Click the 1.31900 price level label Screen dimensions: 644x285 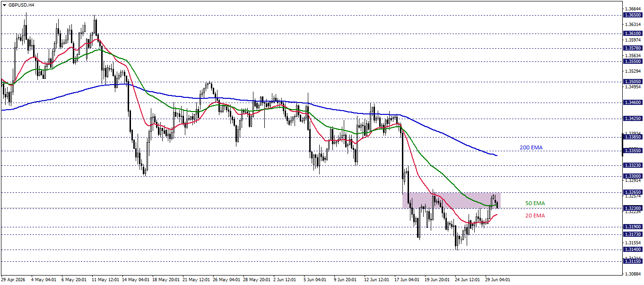pos(633,227)
